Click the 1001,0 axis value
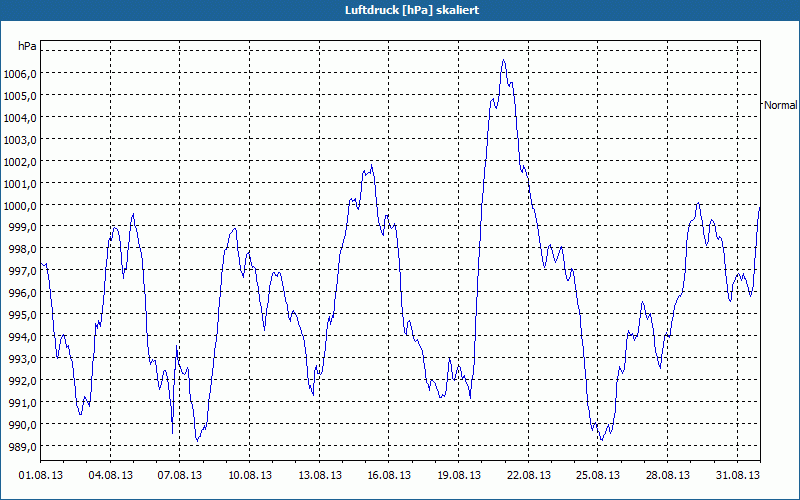Screen dimensions: 800x500 [x=20, y=184]
